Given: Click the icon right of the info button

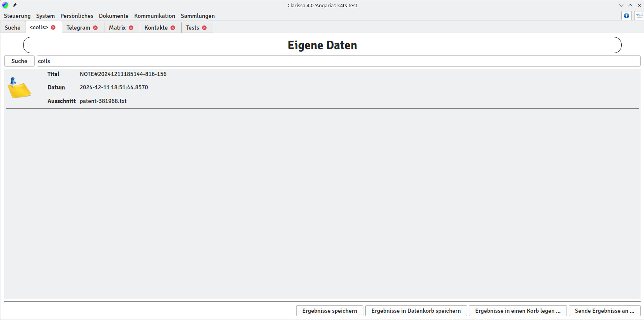Looking at the screenshot, I should pyautogui.click(x=639, y=16).
